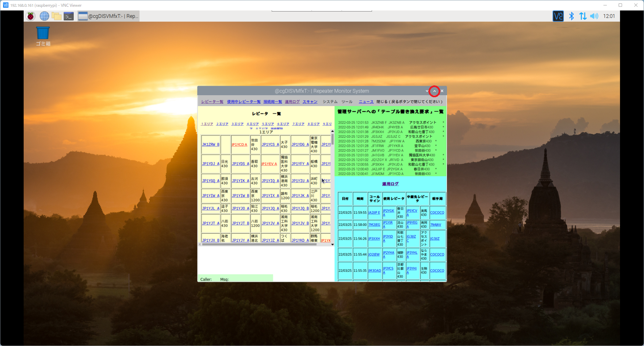Image resolution: width=644 pixels, height=346 pixels.
Task: Open the 使用中レピーター一覧 menu link
Action: pyautogui.click(x=244, y=102)
